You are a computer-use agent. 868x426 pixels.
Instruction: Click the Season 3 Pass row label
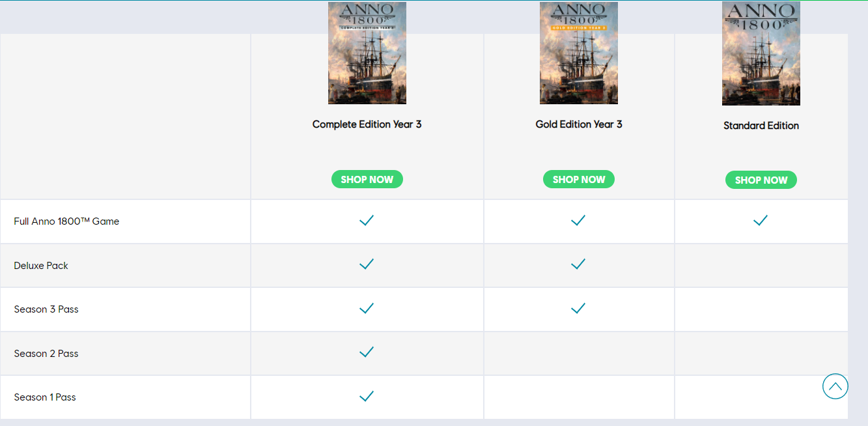click(46, 309)
